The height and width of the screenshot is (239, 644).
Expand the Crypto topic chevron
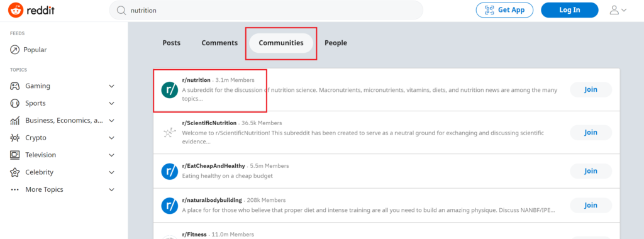click(x=111, y=138)
